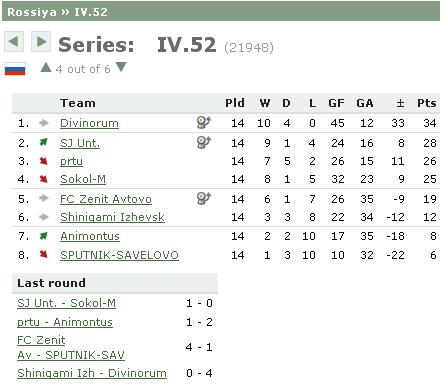Open the Divinorum team page
The height and width of the screenshot is (384, 440).
click(89, 123)
